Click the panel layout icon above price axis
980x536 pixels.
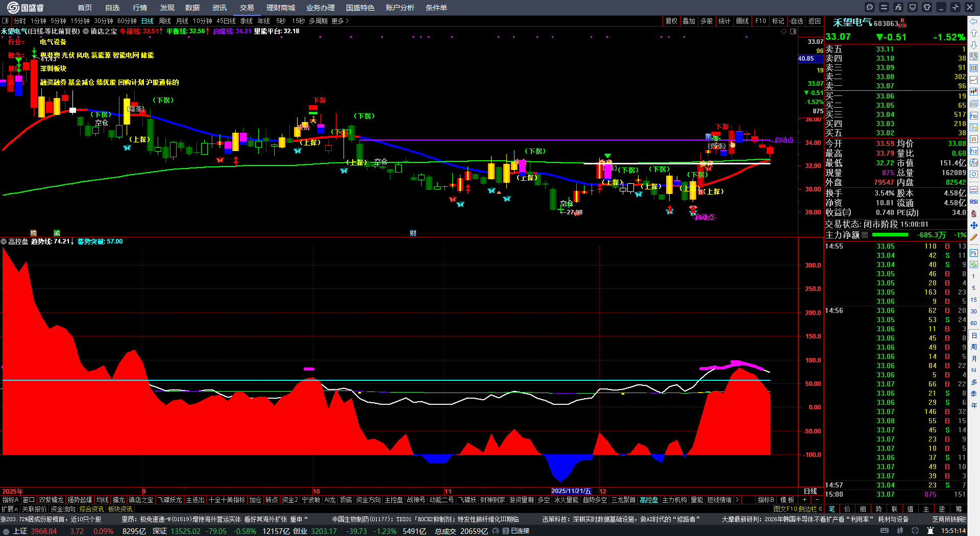793,32
